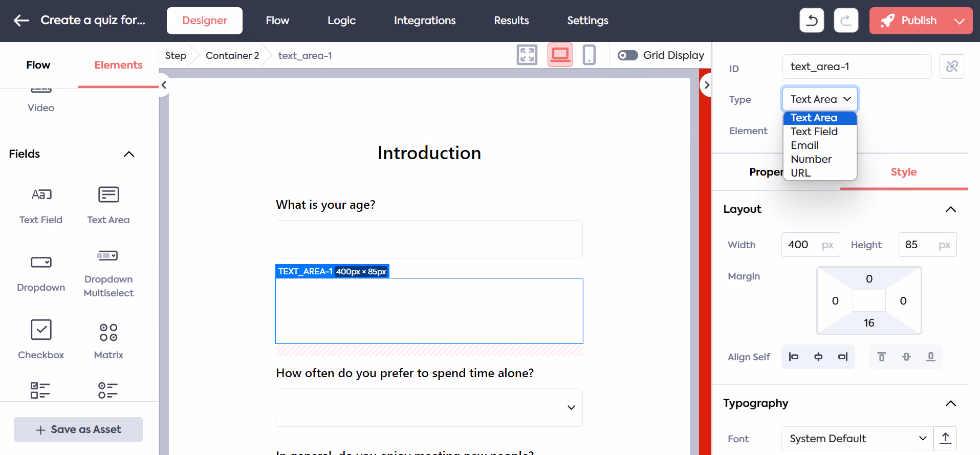Choose Text Field from Type list

[820, 132]
